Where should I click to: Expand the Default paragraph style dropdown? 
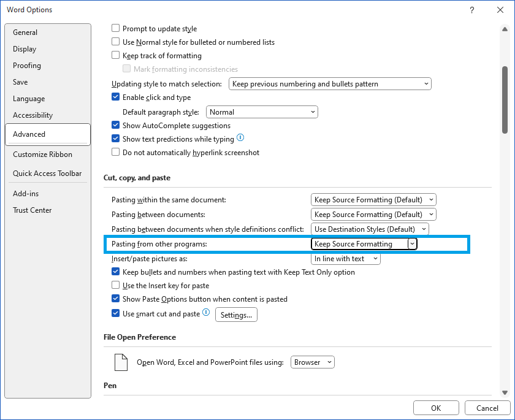(262, 112)
